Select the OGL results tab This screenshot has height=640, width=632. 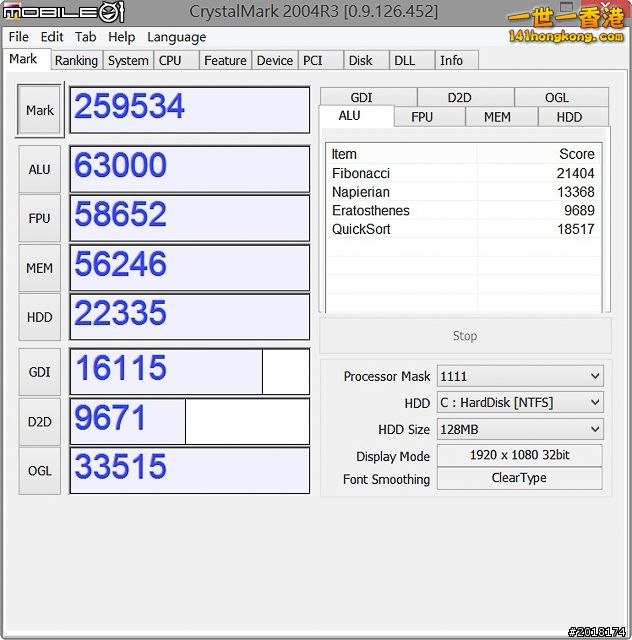557,97
